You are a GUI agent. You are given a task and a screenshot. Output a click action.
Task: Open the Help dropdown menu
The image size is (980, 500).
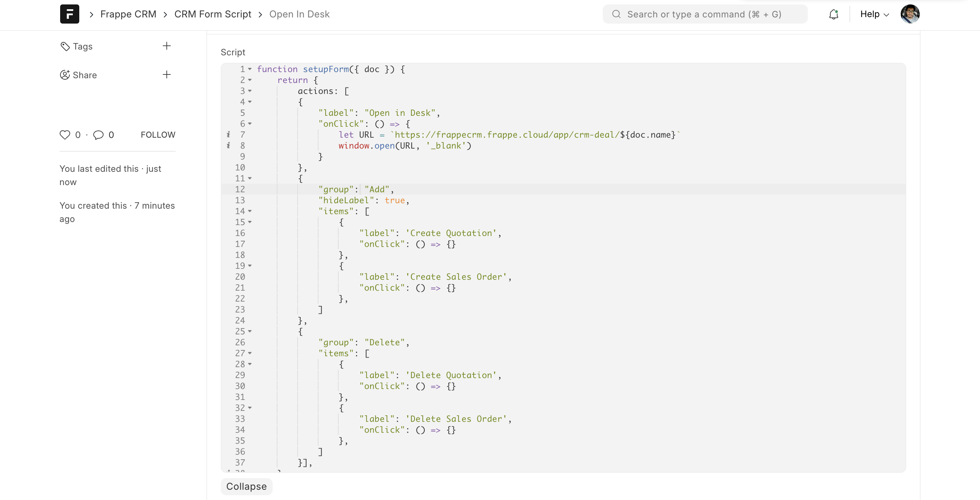click(x=874, y=14)
